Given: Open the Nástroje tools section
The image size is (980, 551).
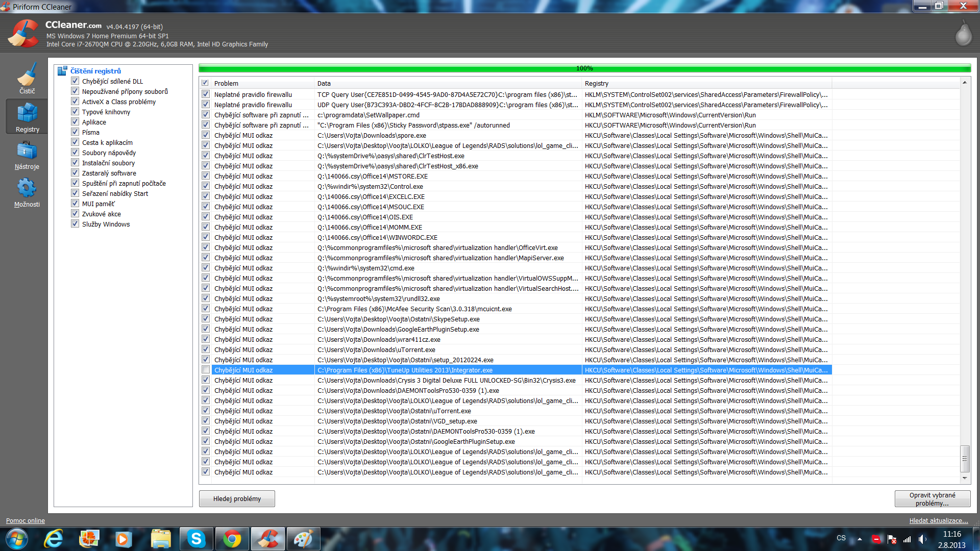Looking at the screenshot, I should [x=27, y=156].
